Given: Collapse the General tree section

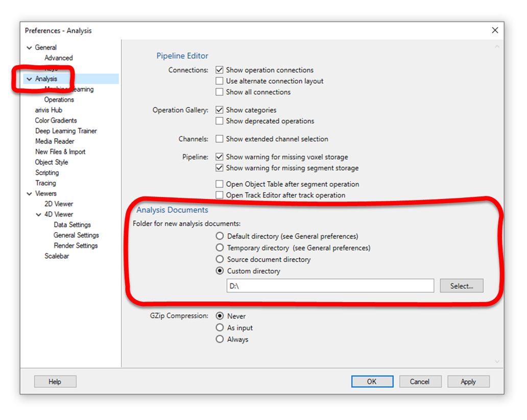Looking at the screenshot, I should [x=30, y=47].
